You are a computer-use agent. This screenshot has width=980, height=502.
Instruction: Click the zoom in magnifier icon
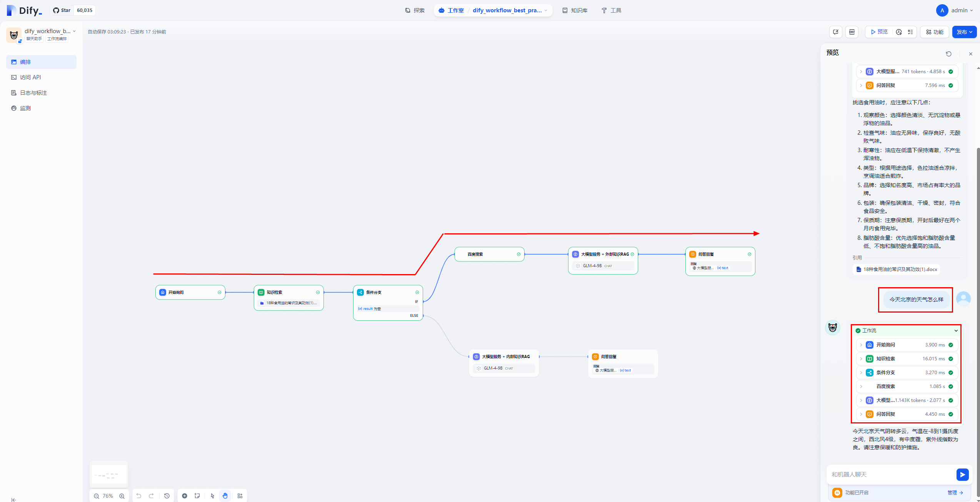122,496
